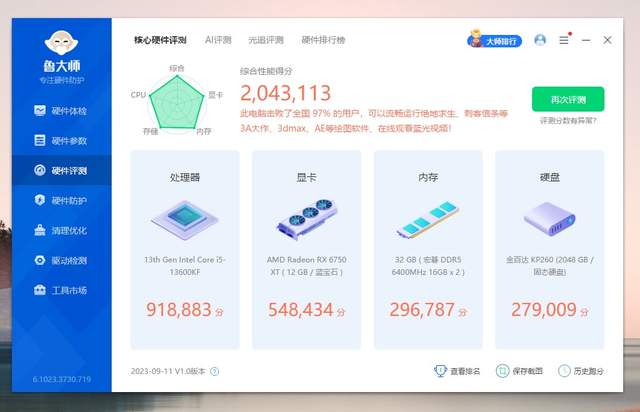Click the processor score 918,883
The image size is (640, 412).
click(x=179, y=310)
